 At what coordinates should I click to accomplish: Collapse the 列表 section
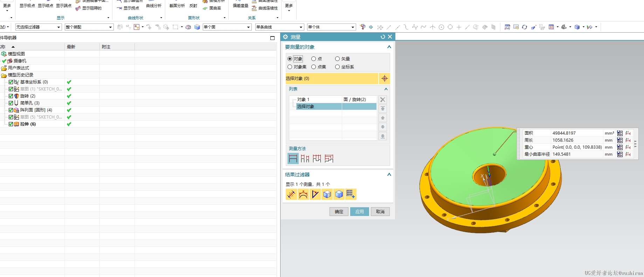[x=386, y=89]
